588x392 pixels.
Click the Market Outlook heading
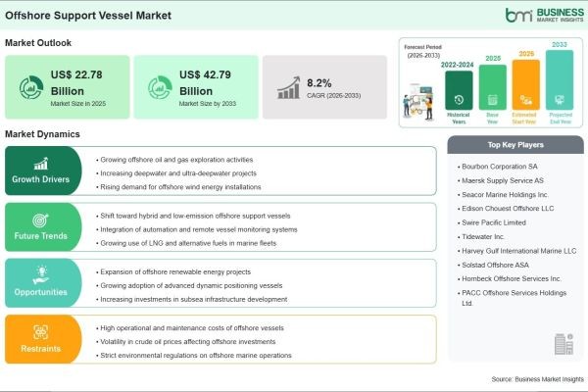[x=38, y=43]
